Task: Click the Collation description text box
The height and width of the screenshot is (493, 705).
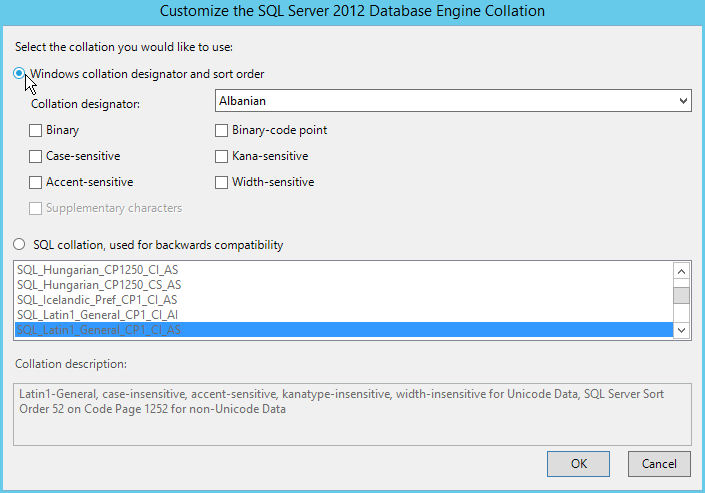Action: pyautogui.click(x=352, y=411)
